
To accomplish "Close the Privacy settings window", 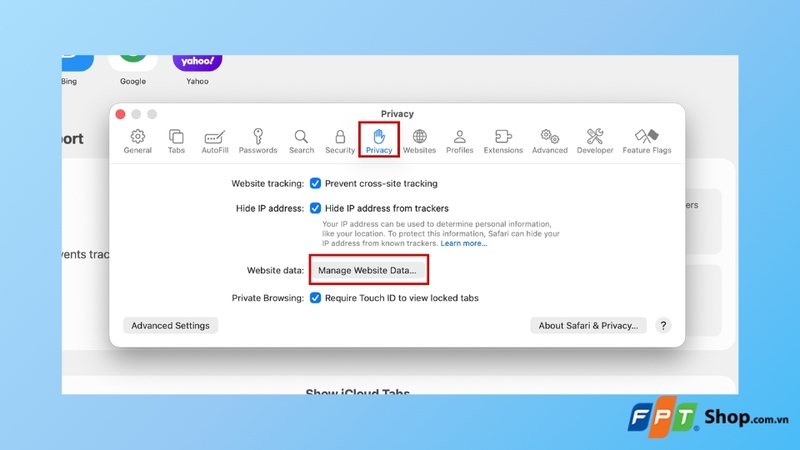I will tap(120, 114).
